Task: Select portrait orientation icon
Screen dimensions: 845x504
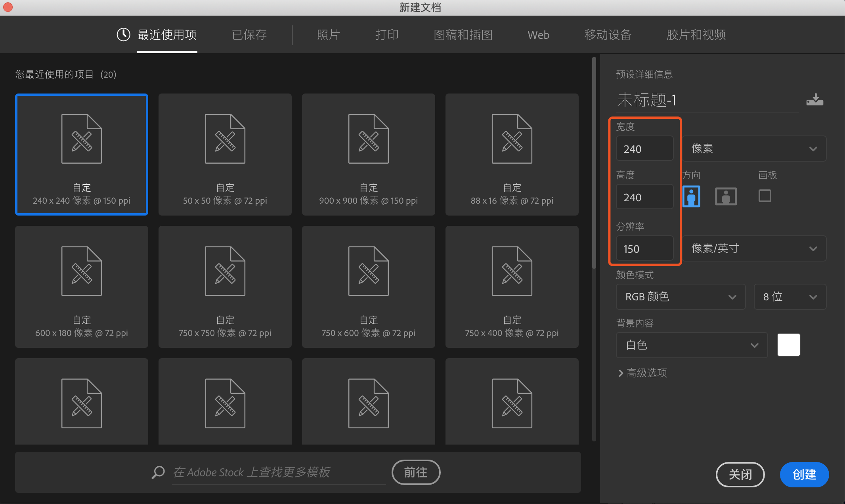Action: [x=691, y=197]
